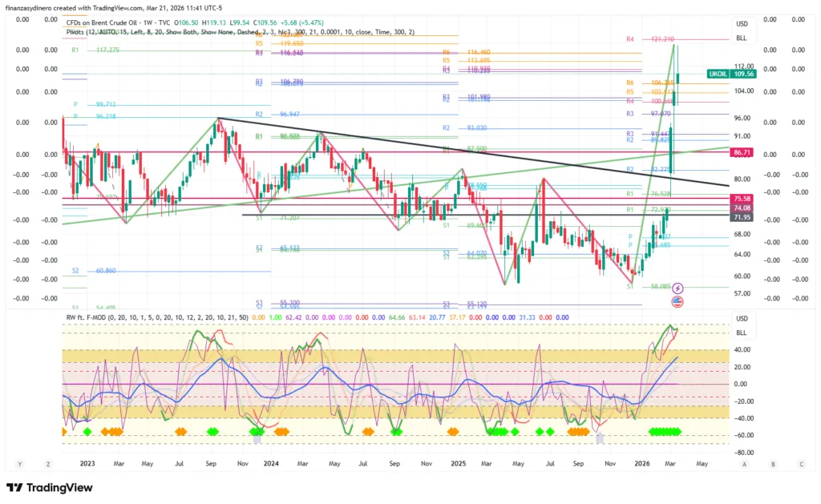821x504 pixels.
Task: Open BLL unit selector on oscillator pane scale
Action: (741, 332)
